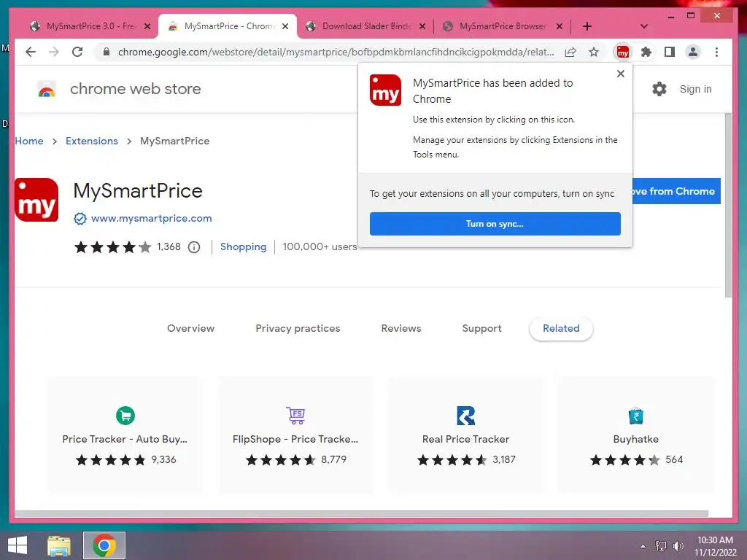Close the extension-added popup
This screenshot has width=747, height=560.
pos(620,74)
